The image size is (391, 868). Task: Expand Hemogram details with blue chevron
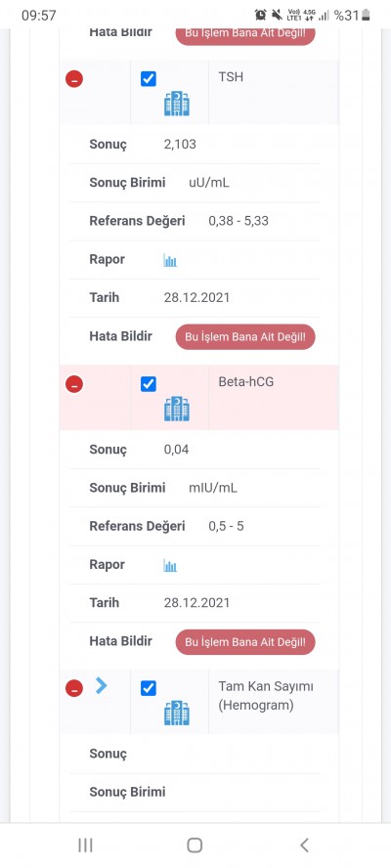101,685
